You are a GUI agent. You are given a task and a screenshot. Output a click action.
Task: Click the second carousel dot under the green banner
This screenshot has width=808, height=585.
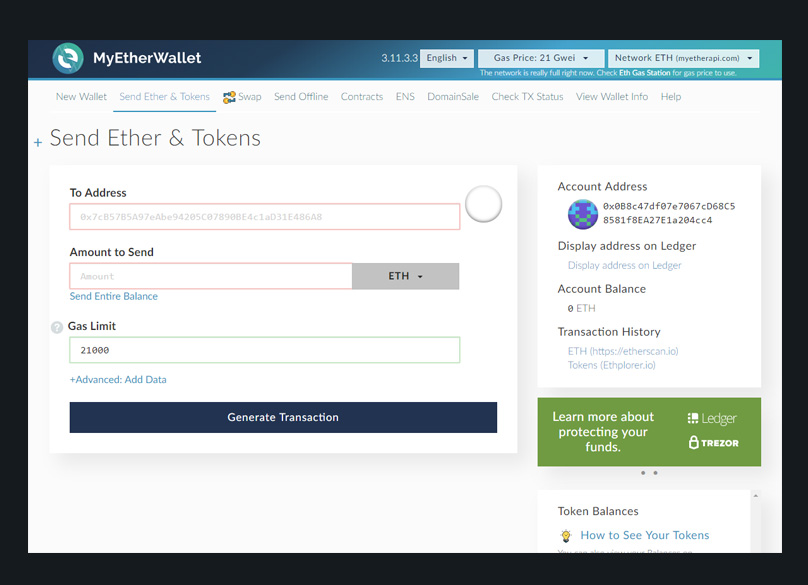pos(655,473)
